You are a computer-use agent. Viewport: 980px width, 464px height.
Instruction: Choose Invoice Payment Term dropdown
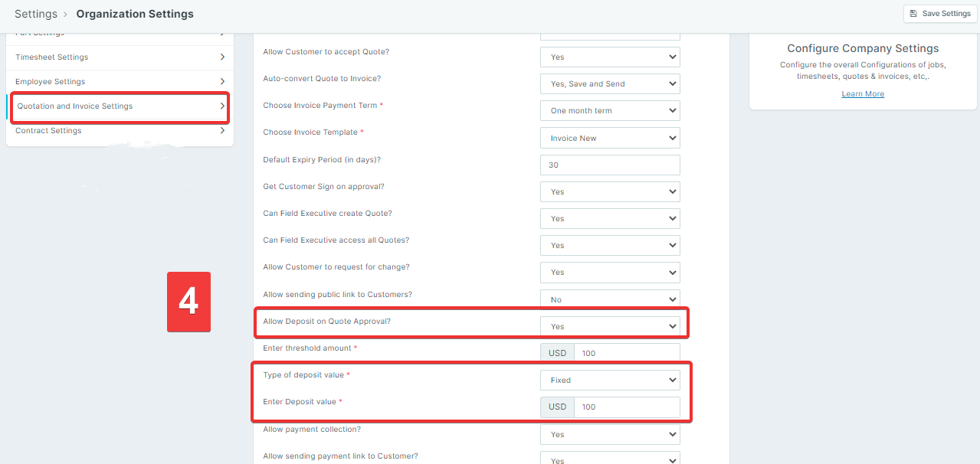(610, 111)
